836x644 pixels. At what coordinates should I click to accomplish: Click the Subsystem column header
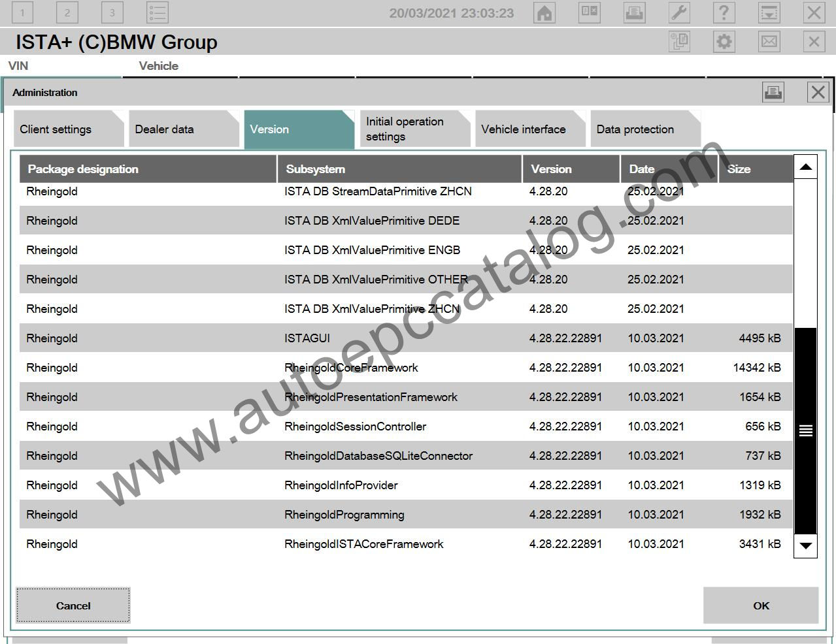click(x=400, y=169)
